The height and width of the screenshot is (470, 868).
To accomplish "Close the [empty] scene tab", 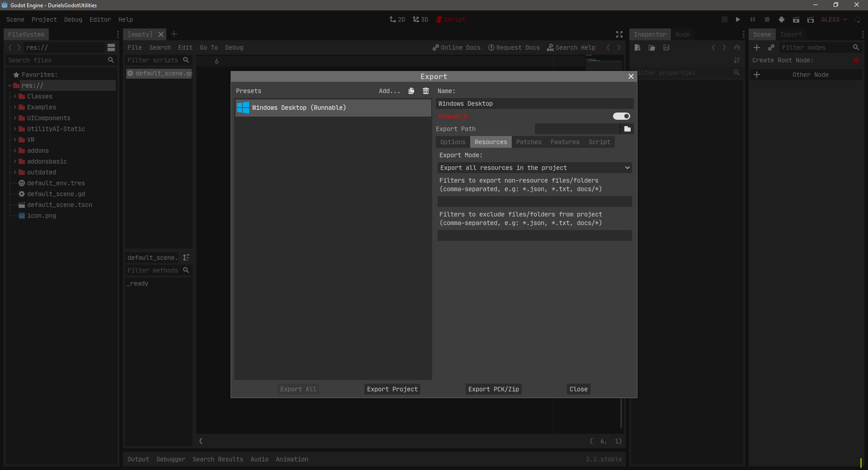I will [160, 34].
